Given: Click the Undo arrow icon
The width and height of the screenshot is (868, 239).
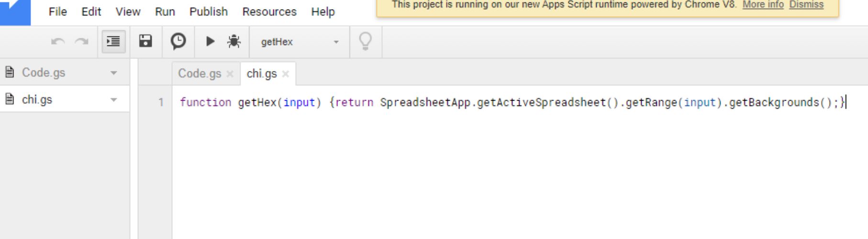Looking at the screenshot, I should pyautogui.click(x=58, y=42).
